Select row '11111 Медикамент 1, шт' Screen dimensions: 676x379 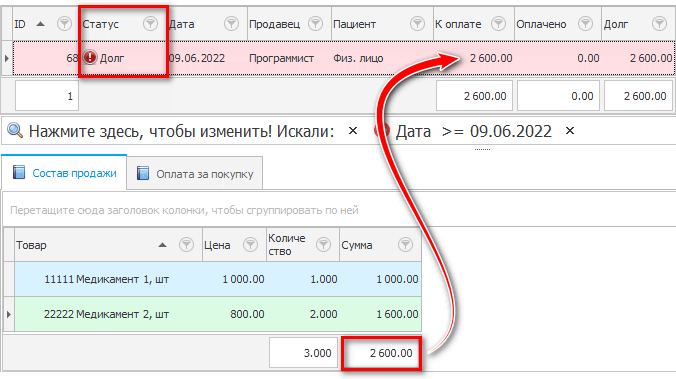pyautogui.click(x=218, y=279)
